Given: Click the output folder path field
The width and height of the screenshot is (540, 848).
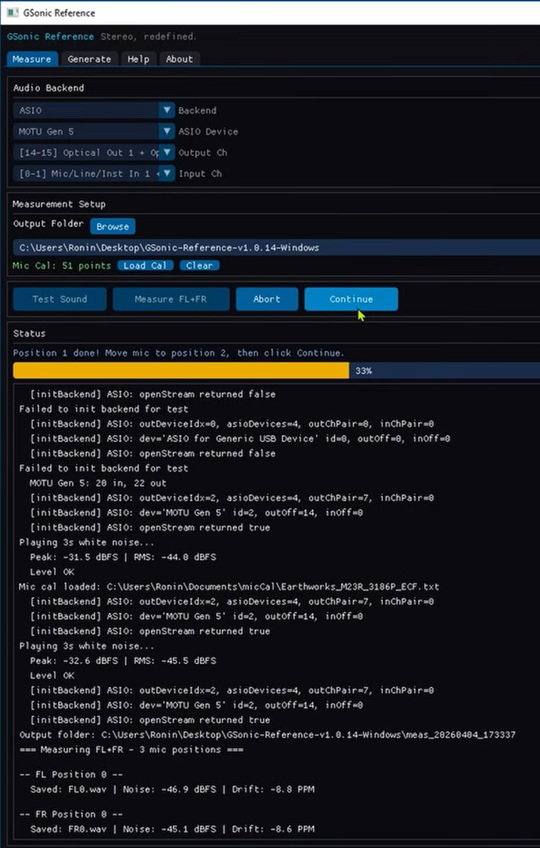Looking at the screenshot, I should 276,247.
